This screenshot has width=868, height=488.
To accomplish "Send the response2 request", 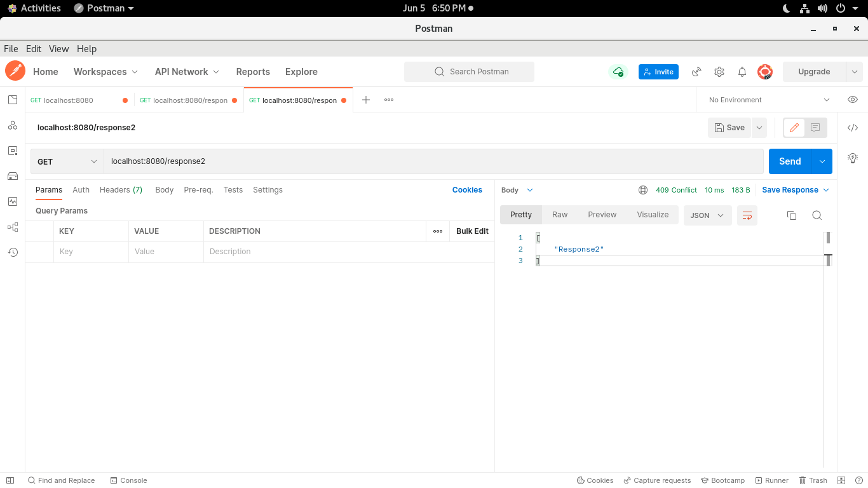I will tap(790, 161).
